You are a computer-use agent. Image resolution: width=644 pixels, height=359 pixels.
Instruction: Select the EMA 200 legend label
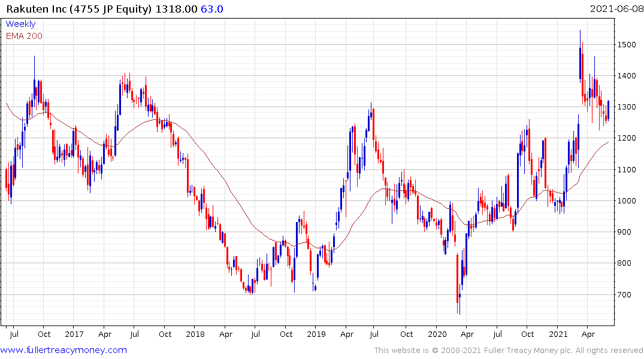[24, 36]
